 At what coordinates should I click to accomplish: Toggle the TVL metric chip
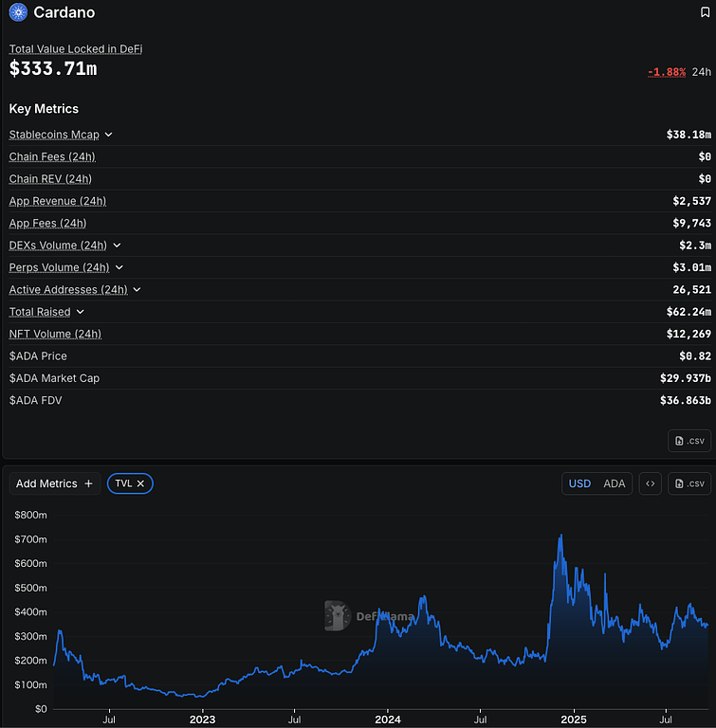click(123, 483)
